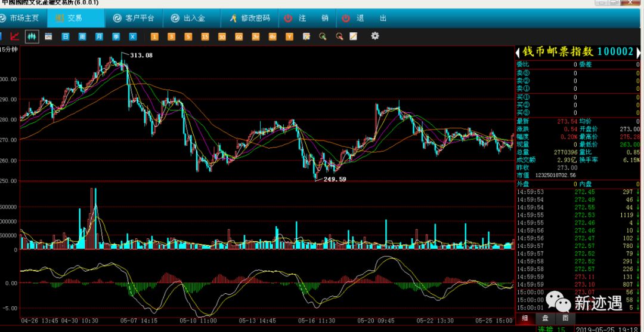Open the 客户平台 client platform tab

[x=134, y=18]
